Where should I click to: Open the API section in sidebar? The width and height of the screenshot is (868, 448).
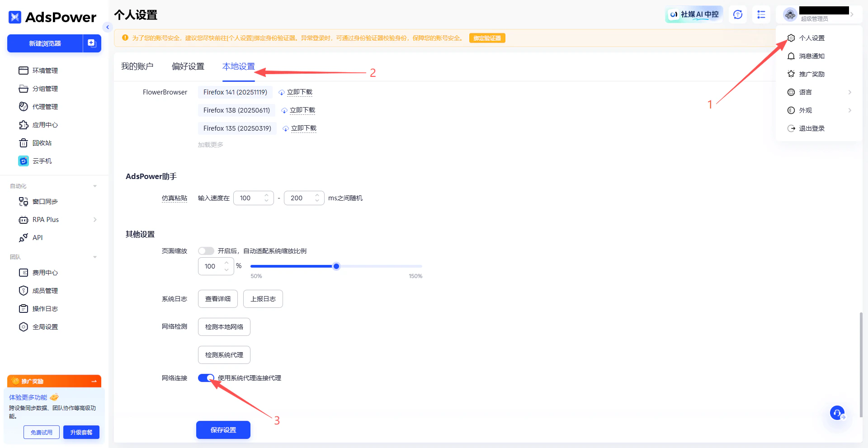pos(38,237)
